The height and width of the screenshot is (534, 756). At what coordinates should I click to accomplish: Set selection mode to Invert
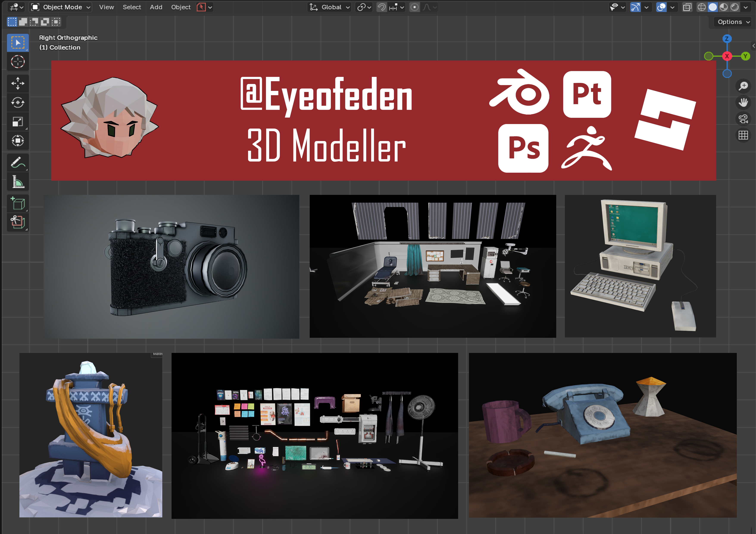(45, 22)
